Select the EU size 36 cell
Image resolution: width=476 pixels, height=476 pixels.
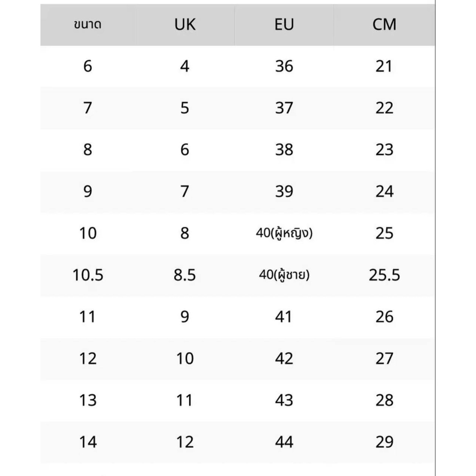click(284, 66)
